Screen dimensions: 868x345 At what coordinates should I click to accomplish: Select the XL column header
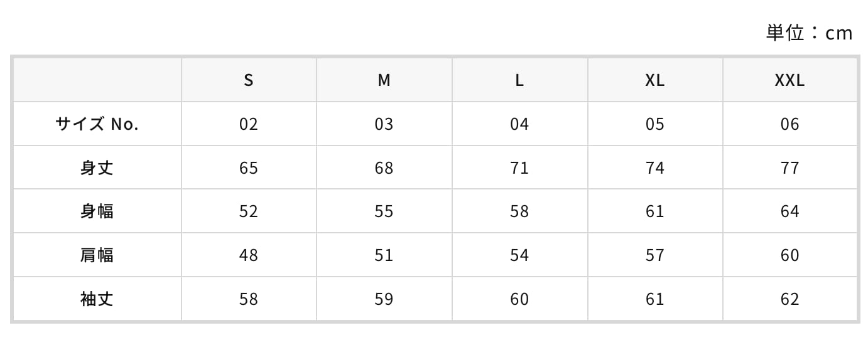point(654,80)
